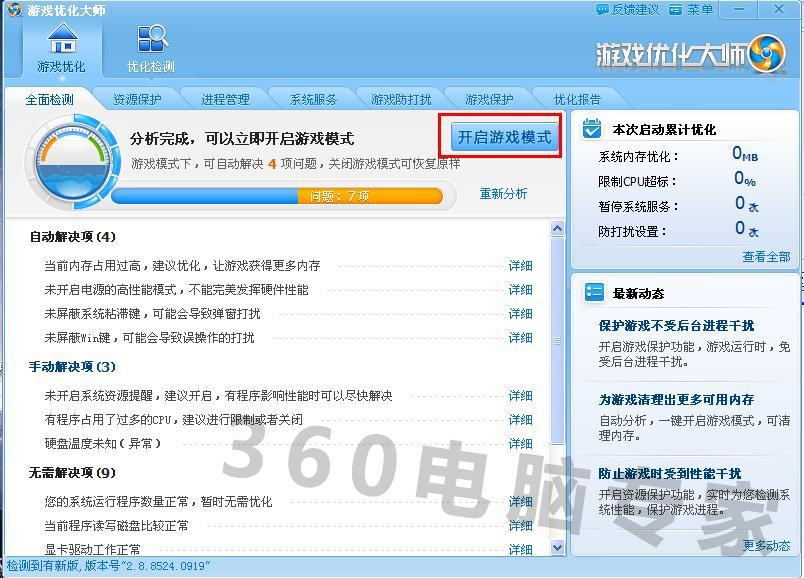Open 详细 for 硬盘温度未知
Viewport: 804px width, 578px height.
[x=520, y=444]
